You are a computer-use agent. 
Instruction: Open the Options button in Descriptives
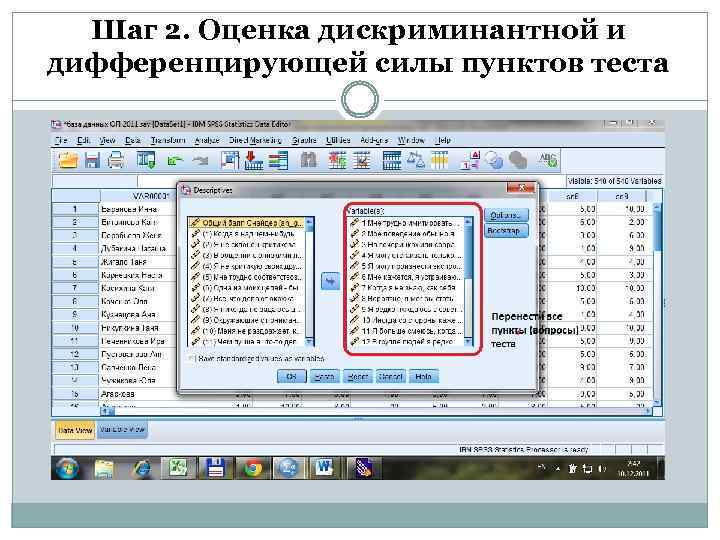tap(506, 215)
